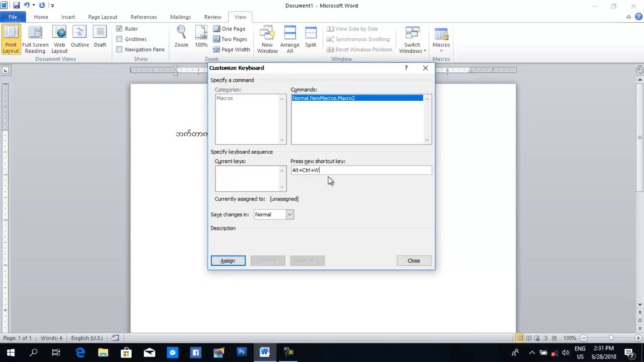644x362 pixels.
Task: Select Print Layout status bar view icon
Action: point(519,337)
